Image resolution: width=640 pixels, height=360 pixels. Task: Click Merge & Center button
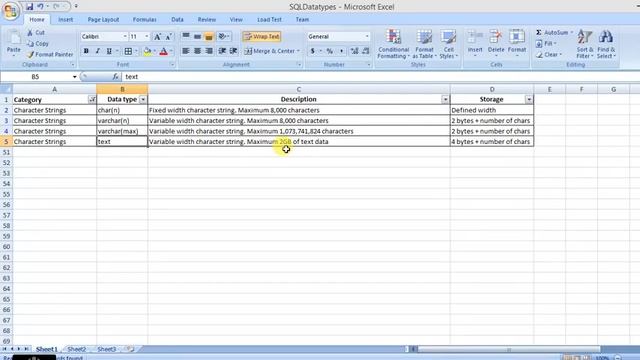[x=269, y=51]
